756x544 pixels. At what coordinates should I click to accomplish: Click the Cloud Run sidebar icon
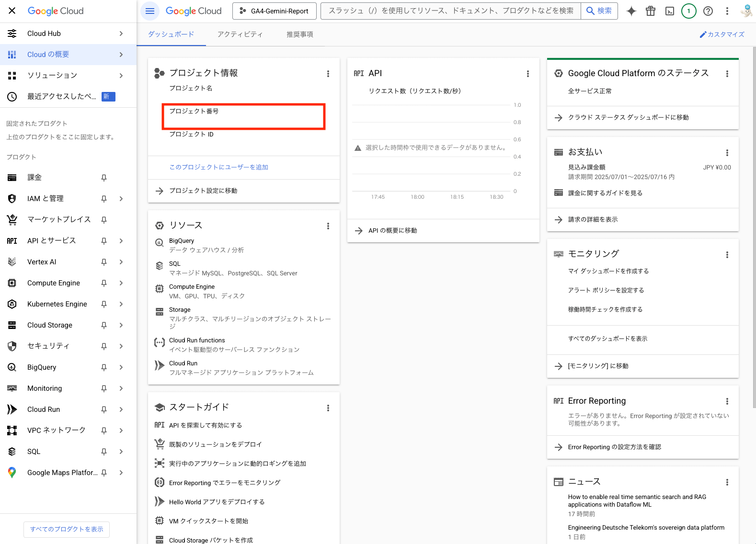(x=12, y=409)
